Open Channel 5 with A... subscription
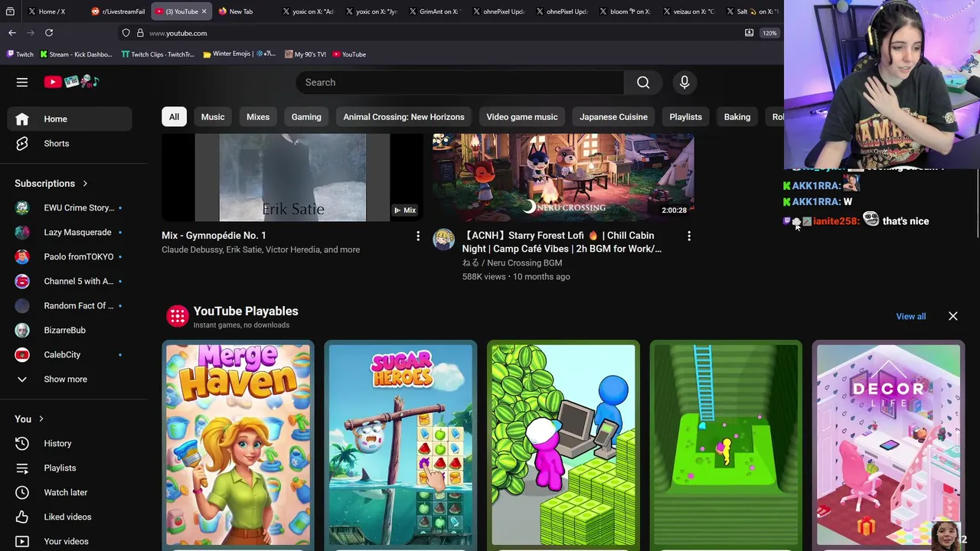 [70, 281]
